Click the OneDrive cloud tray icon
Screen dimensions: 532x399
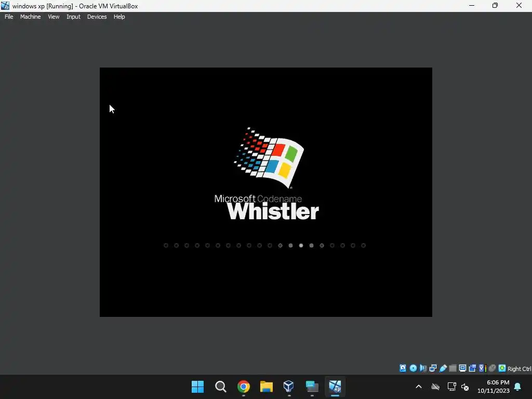(435, 387)
